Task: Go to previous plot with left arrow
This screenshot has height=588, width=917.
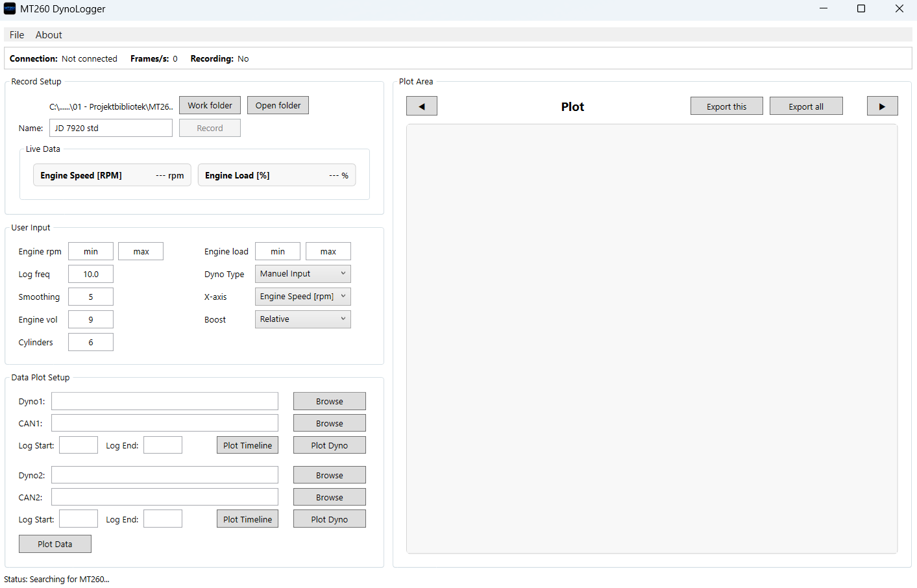Action: 422,106
